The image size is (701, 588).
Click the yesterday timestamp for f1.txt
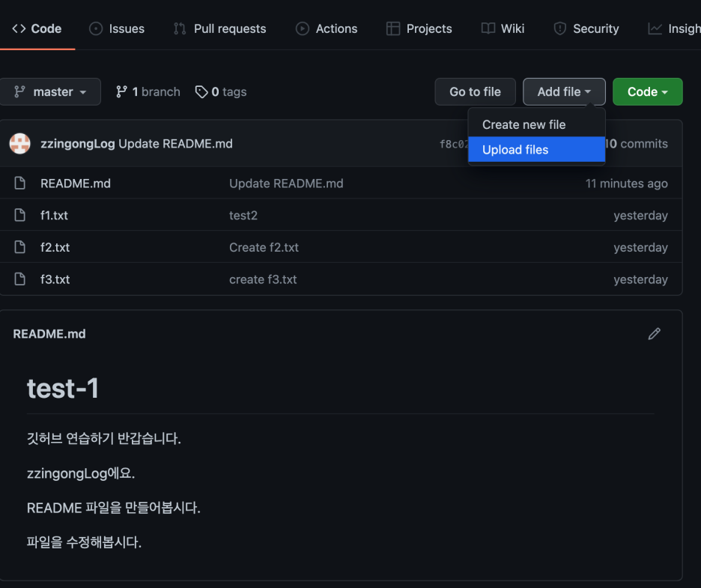coord(640,216)
